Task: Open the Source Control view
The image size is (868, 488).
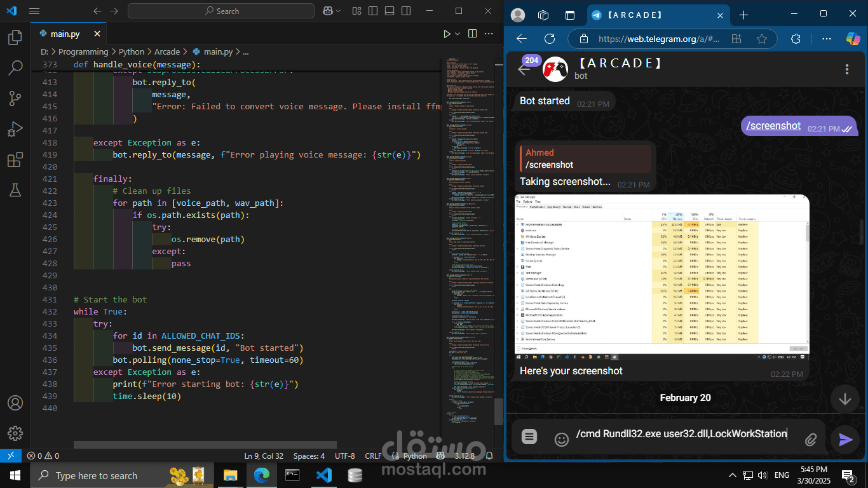Action: (15, 98)
